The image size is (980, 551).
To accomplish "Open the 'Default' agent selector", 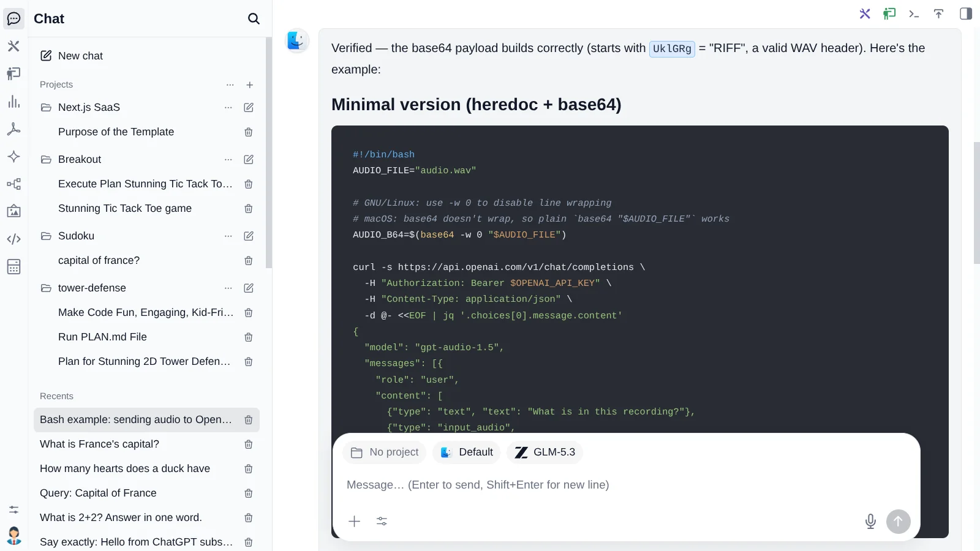I will pos(466,452).
